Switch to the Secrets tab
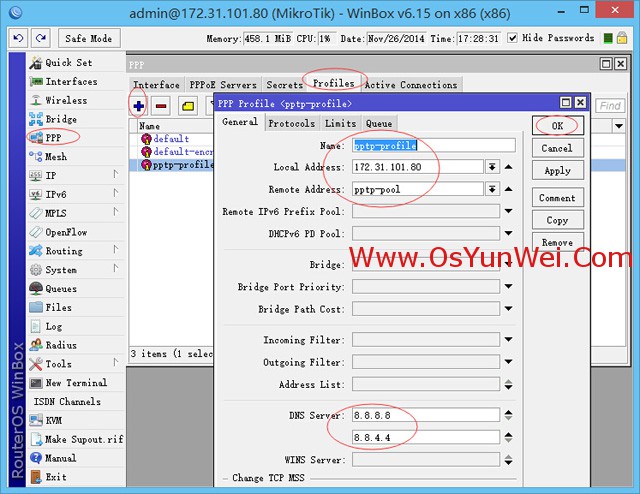 tap(284, 85)
